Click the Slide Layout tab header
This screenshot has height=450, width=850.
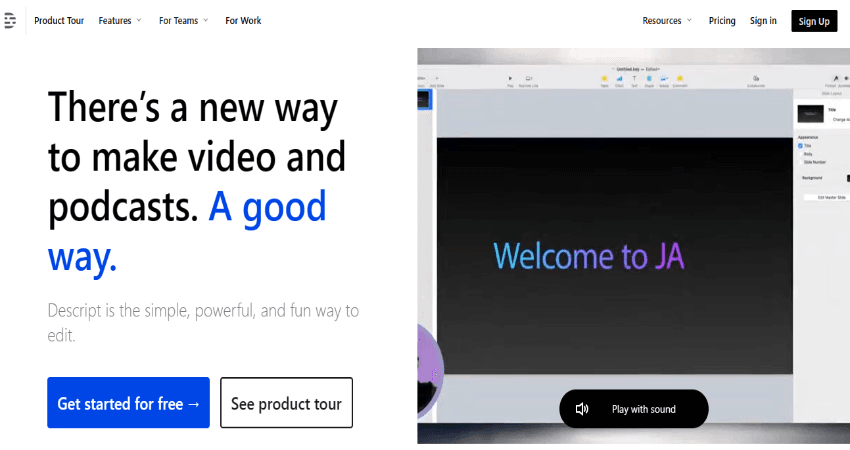coord(832,93)
